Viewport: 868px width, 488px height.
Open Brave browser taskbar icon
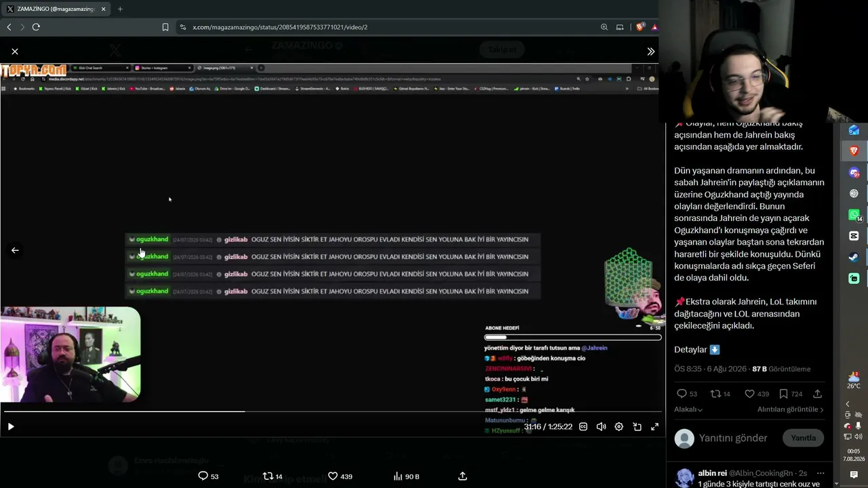[854, 150]
